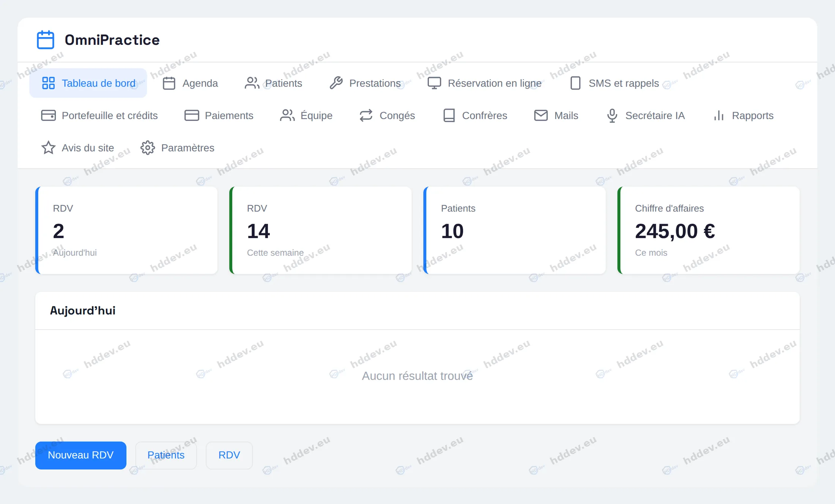Click the Équipe people icon
The image size is (835, 504).
287,115
